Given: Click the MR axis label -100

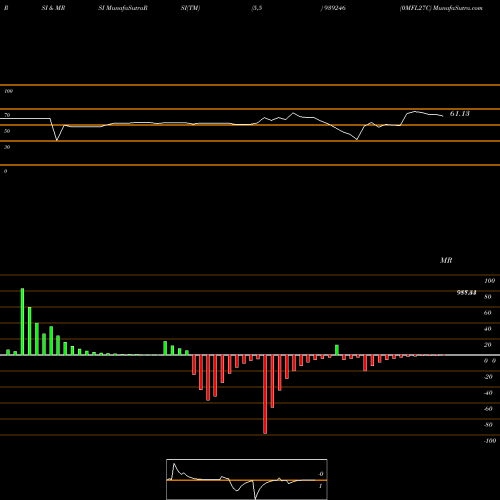Looking at the screenshot, I should pos(489,441).
